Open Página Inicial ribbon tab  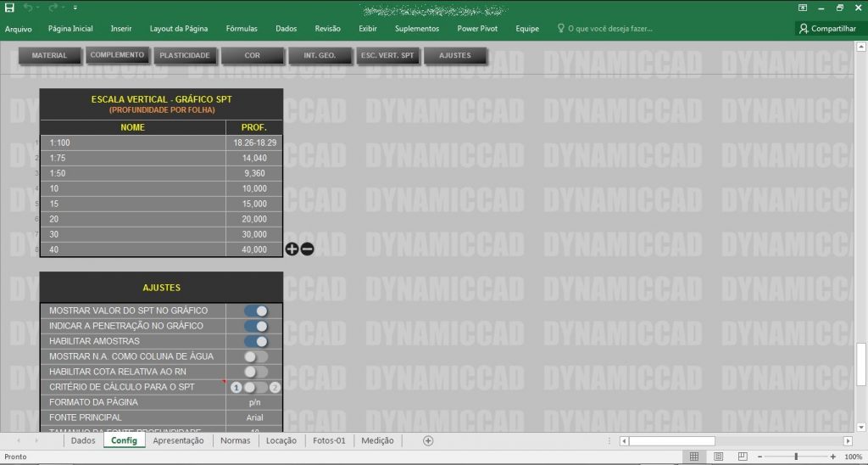(70, 28)
